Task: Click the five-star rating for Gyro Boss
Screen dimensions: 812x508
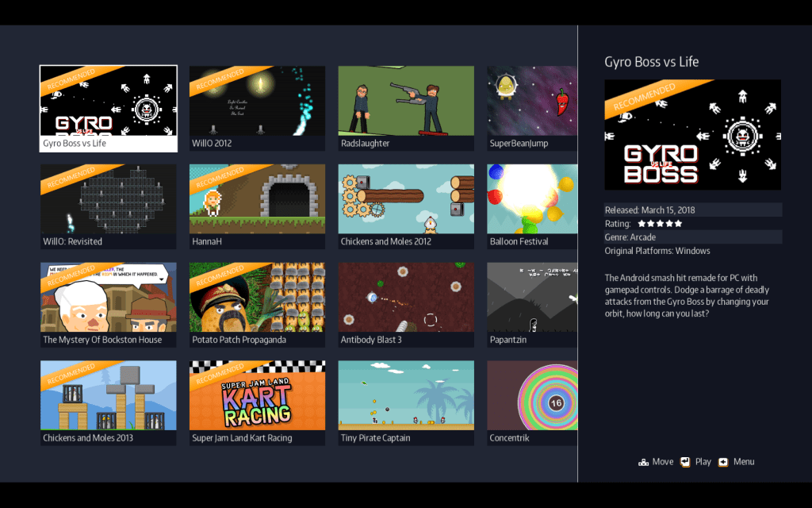Action: click(659, 224)
